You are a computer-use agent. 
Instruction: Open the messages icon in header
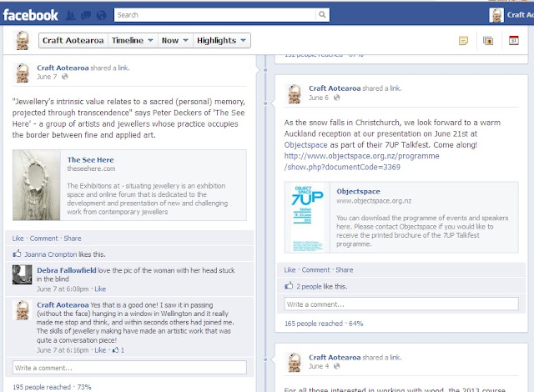[x=85, y=15]
